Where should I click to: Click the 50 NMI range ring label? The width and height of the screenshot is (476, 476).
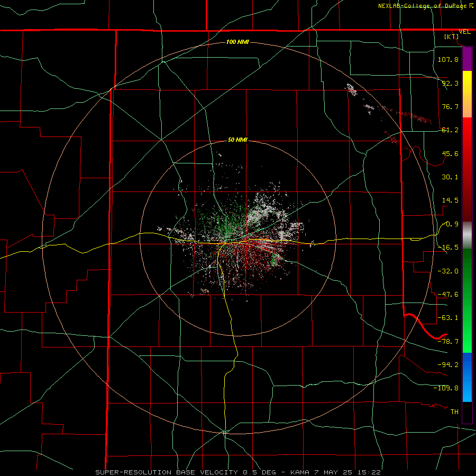coord(237,140)
